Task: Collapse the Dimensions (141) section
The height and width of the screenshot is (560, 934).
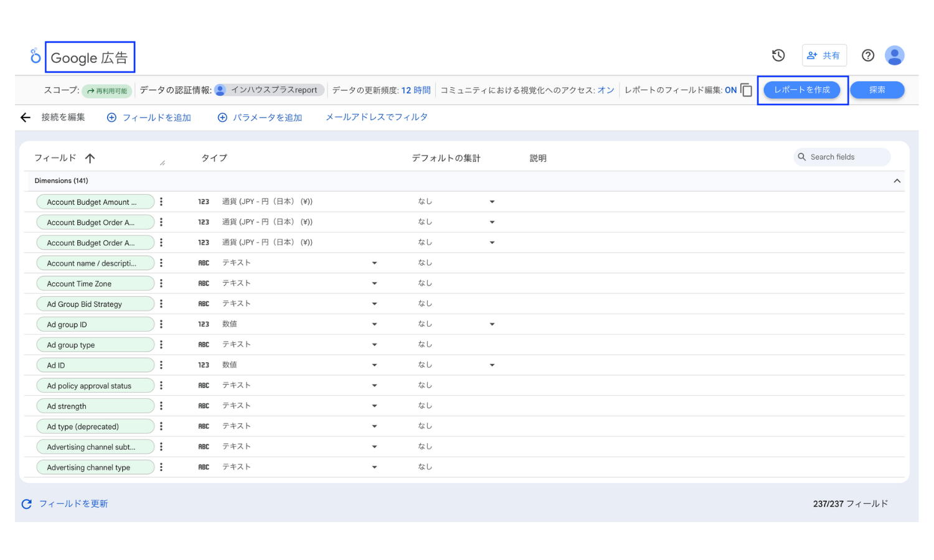Action: pos(897,180)
